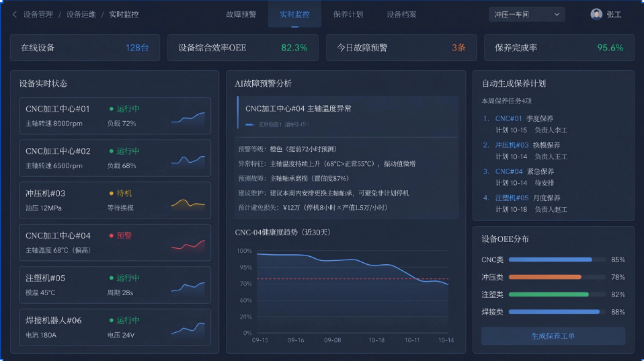Select CNC加工中心#01 device card

(115, 116)
